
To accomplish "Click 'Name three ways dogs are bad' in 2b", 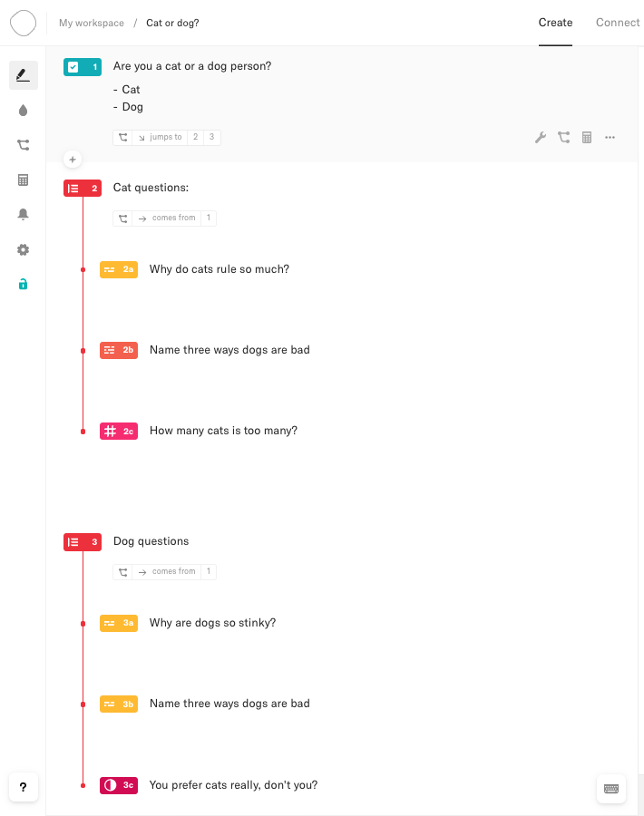I will [229, 350].
